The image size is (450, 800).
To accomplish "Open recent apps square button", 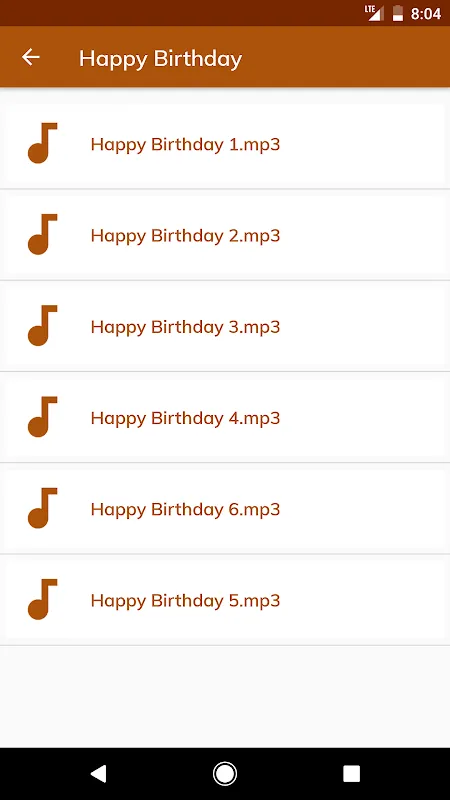I will click(x=351, y=773).
